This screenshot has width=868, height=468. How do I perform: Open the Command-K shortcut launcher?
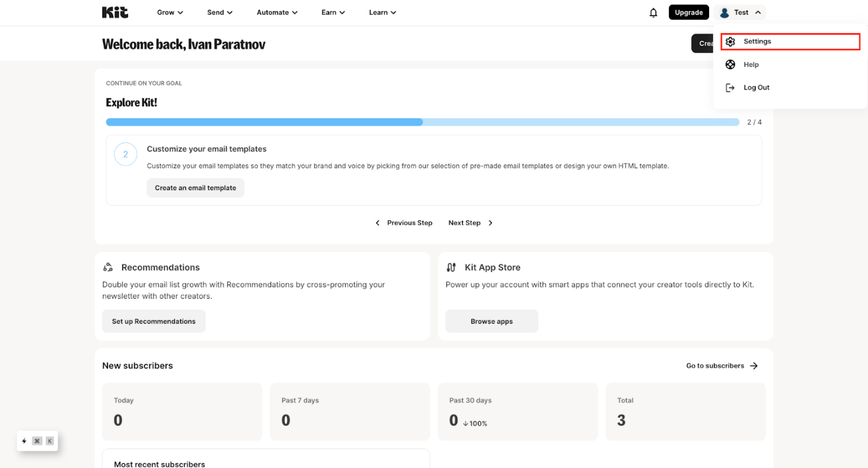coord(38,441)
